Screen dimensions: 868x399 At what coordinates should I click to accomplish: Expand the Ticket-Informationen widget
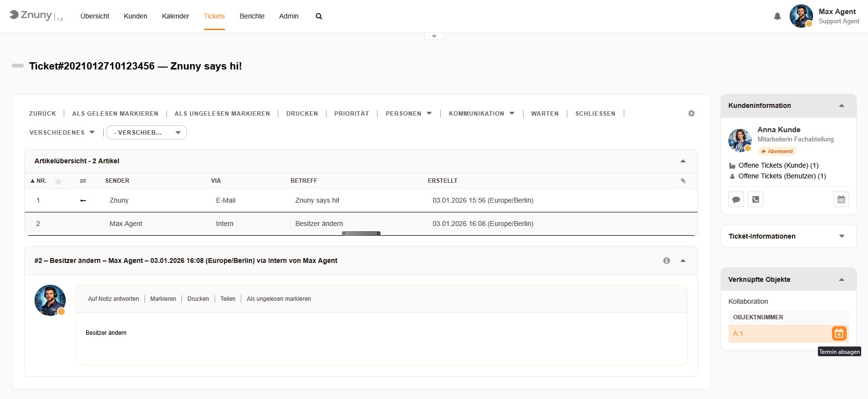841,236
